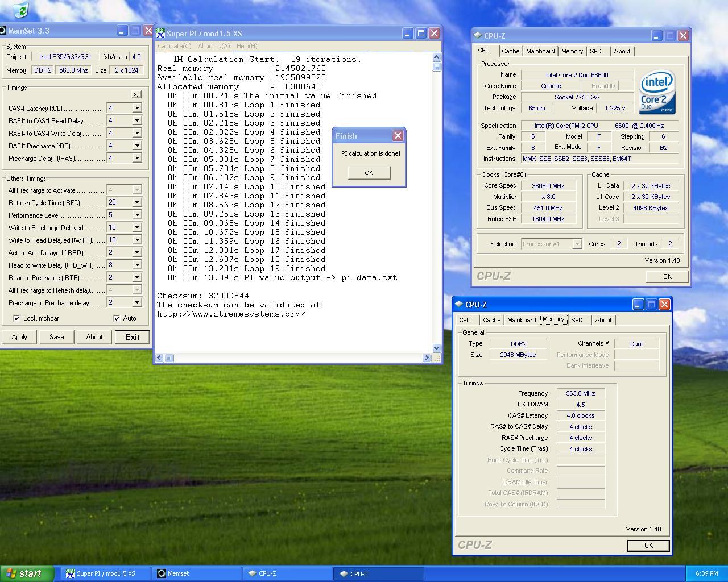Toggle Lock mchbar checkbox
728x582 pixels.
pyautogui.click(x=16, y=318)
